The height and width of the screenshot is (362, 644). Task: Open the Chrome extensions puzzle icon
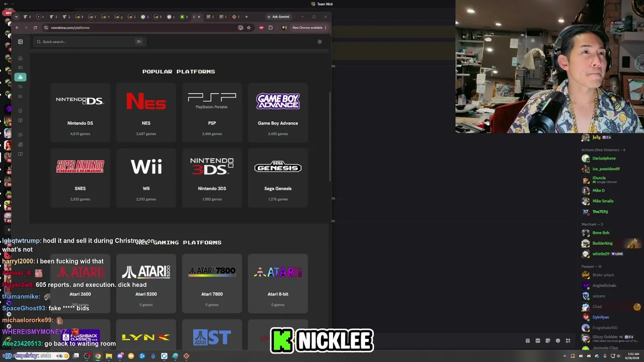[271, 28]
